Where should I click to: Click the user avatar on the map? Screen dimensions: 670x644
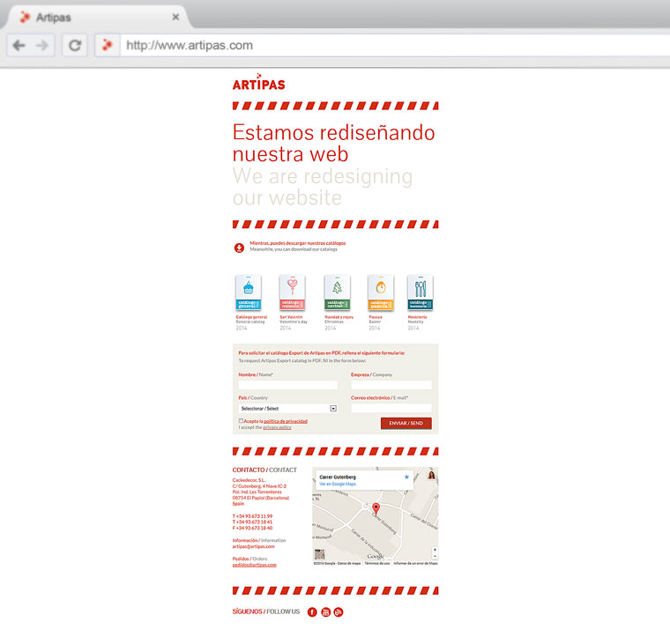432,475
